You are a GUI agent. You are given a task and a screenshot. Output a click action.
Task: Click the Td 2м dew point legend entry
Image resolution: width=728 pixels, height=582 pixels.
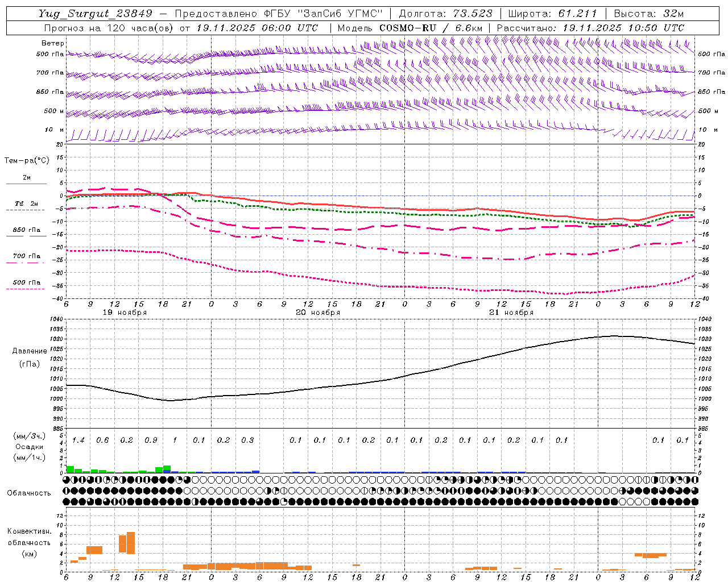point(27,203)
